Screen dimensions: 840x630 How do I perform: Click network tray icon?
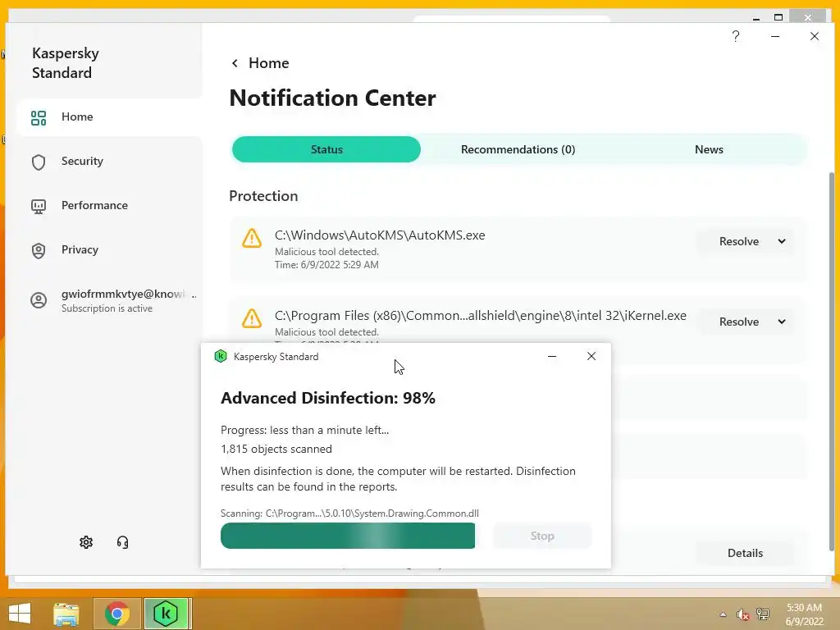763,614
